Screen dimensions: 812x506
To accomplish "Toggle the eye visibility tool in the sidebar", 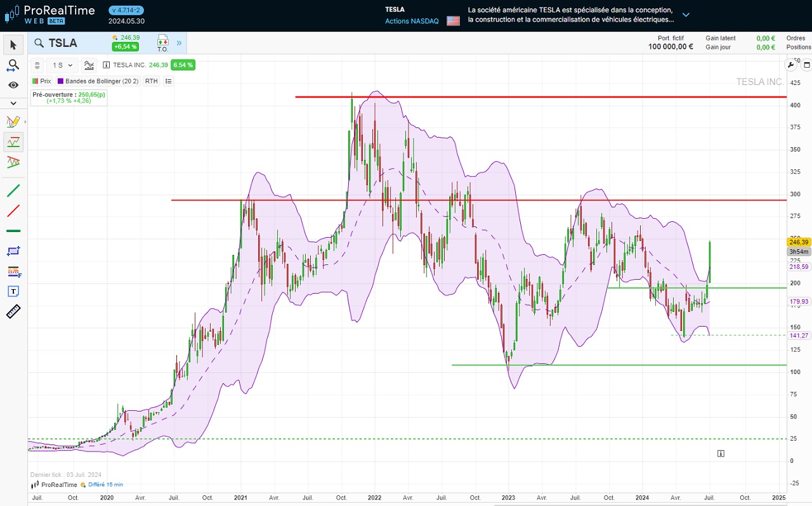I will tap(13, 84).
